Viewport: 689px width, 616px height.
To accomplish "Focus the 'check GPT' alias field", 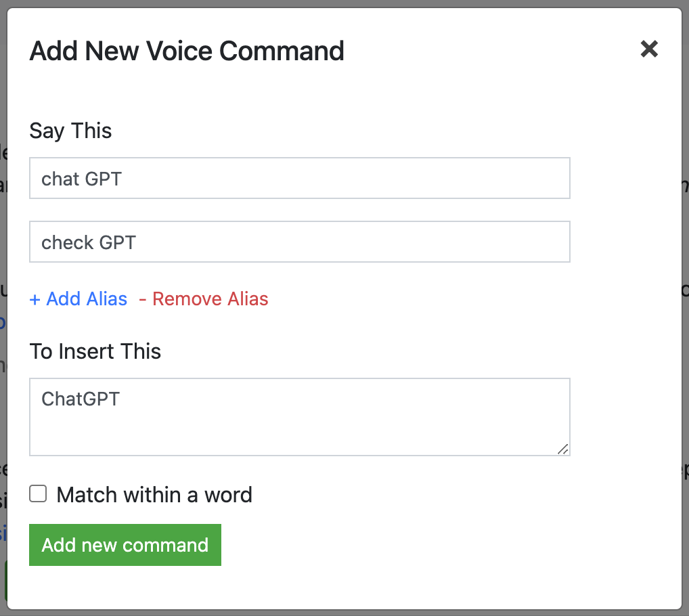I will point(299,242).
